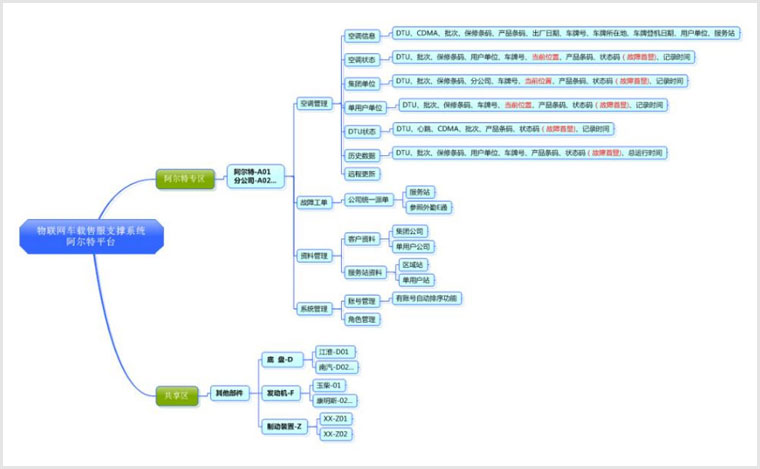Image resolution: width=760 pixels, height=469 pixels.
Task: Select the 故障工单 branch node
Action: 314,202
